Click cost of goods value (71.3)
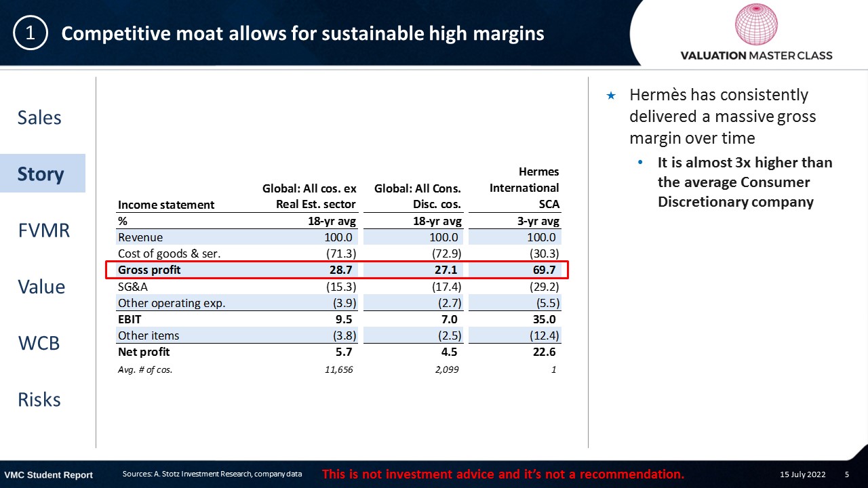The width and height of the screenshot is (868, 488). coord(340,253)
